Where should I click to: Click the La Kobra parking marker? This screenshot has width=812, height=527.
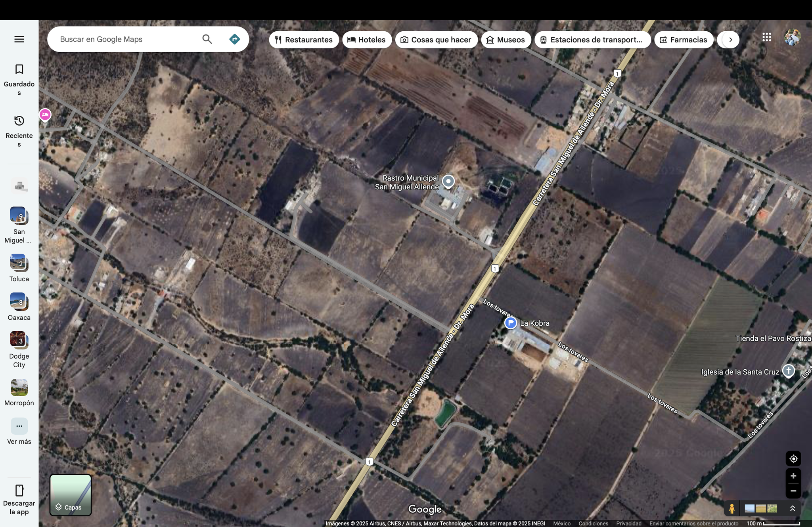(x=511, y=323)
